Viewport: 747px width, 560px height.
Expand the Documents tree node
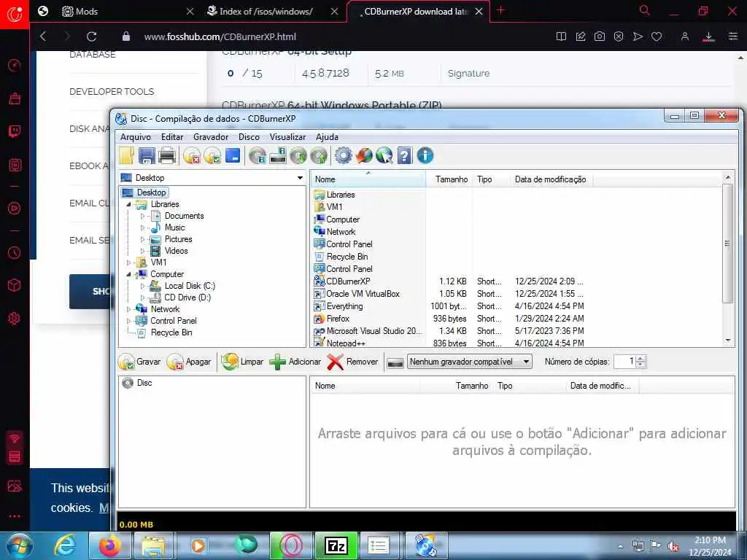[x=142, y=216]
